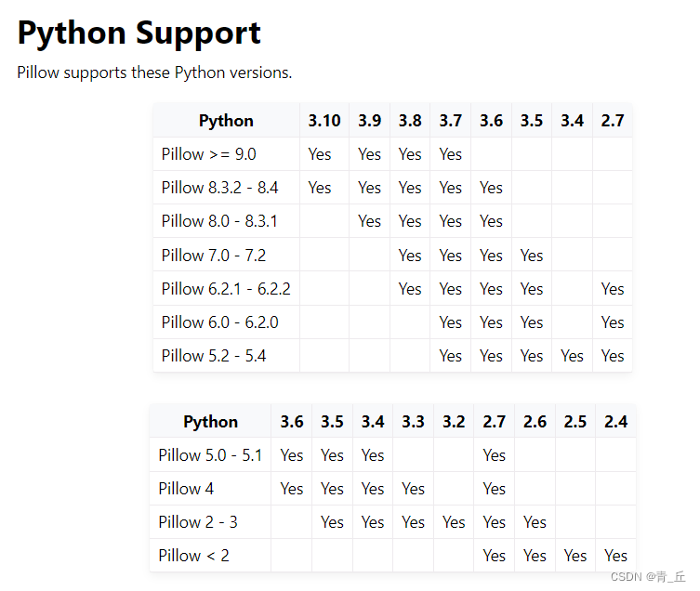The image size is (700, 591).
Task: Click Yes under 3.10 for Pillow >= 9.0
Action: point(320,154)
